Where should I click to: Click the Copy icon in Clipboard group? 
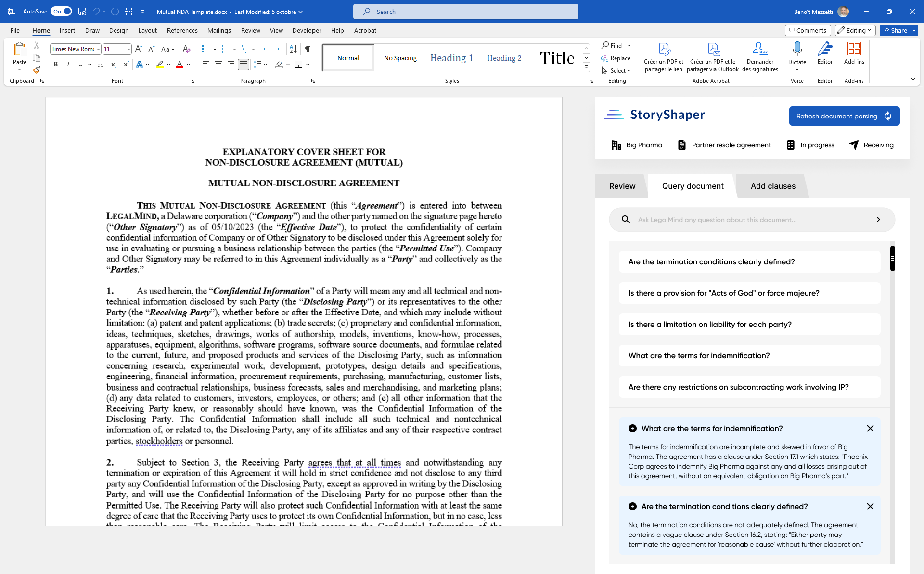37,58
